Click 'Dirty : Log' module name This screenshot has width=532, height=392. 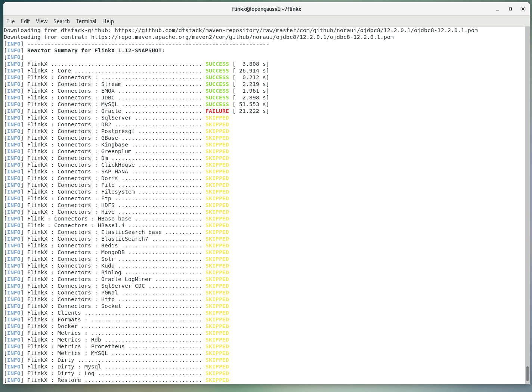coord(76,373)
